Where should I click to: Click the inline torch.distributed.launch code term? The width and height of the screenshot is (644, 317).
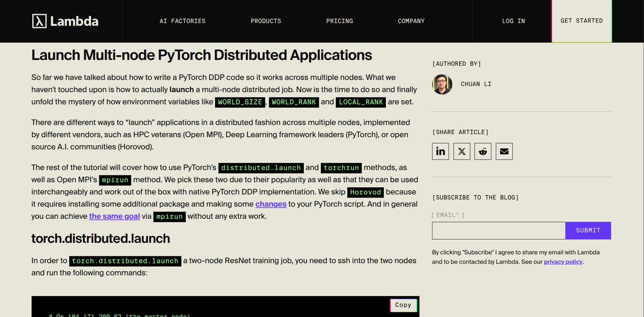tap(125, 261)
